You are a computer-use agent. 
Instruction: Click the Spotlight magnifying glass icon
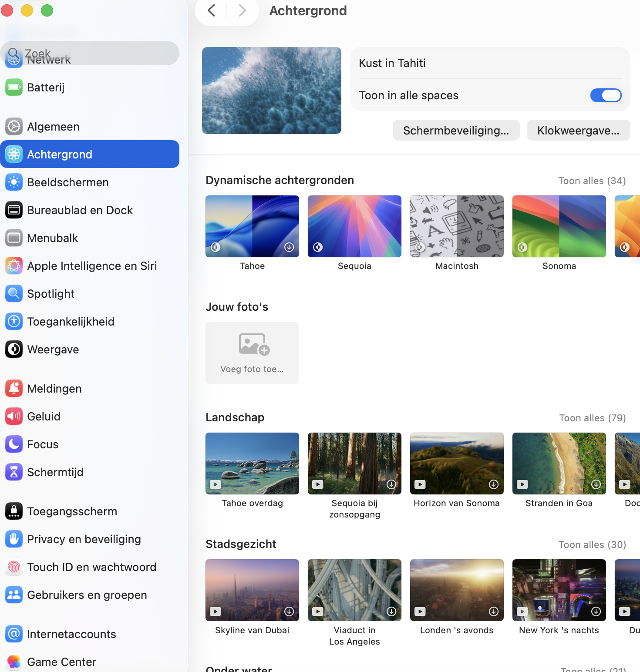[x=14, y=293]
